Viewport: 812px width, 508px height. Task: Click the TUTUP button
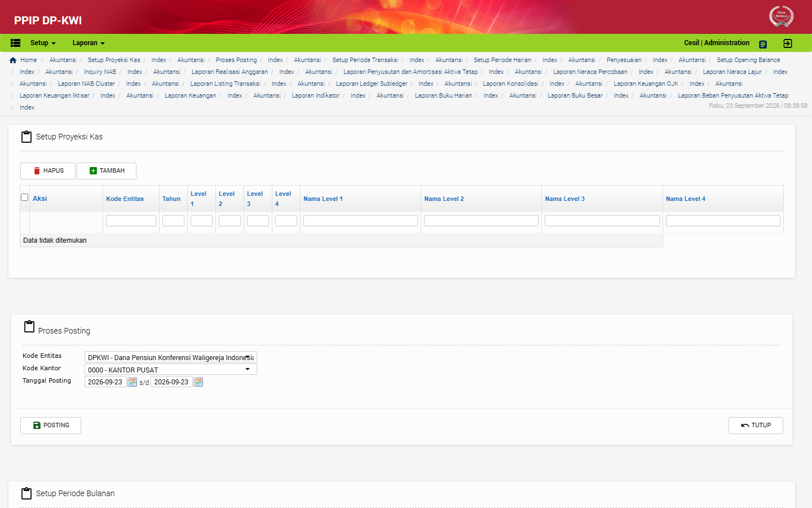pos(756,426)
